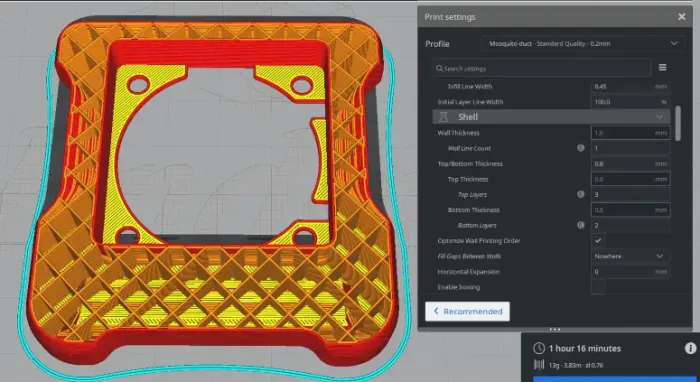Open the Profile dropdown

pyautogui.click(x=583, y=44)
